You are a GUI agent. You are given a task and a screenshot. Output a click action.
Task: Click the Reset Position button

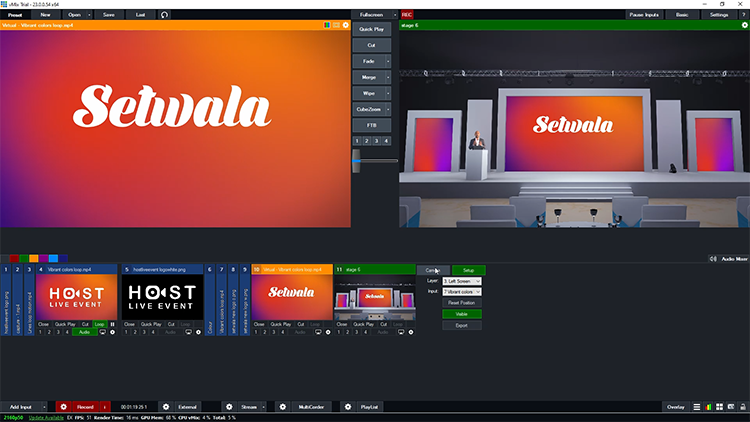[461, 302]
